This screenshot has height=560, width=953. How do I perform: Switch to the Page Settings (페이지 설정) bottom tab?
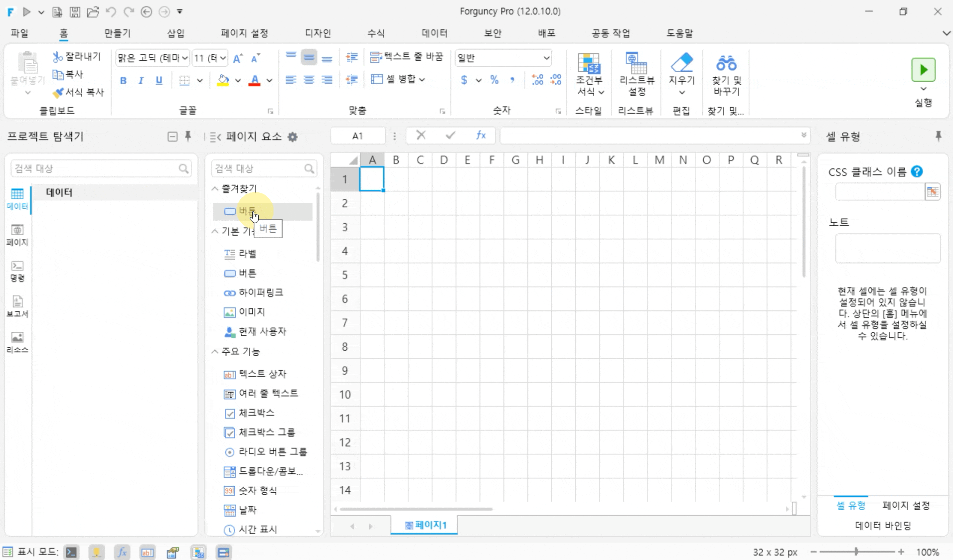(906, 505)
